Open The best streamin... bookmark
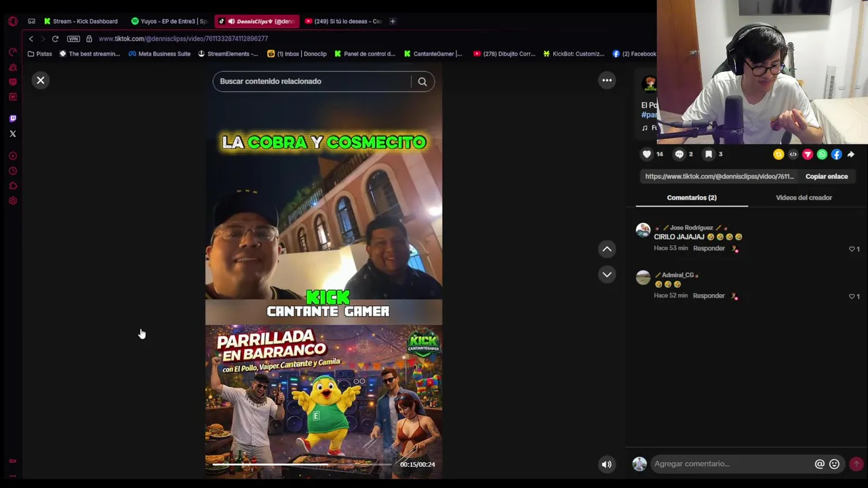 coord(90,54)
